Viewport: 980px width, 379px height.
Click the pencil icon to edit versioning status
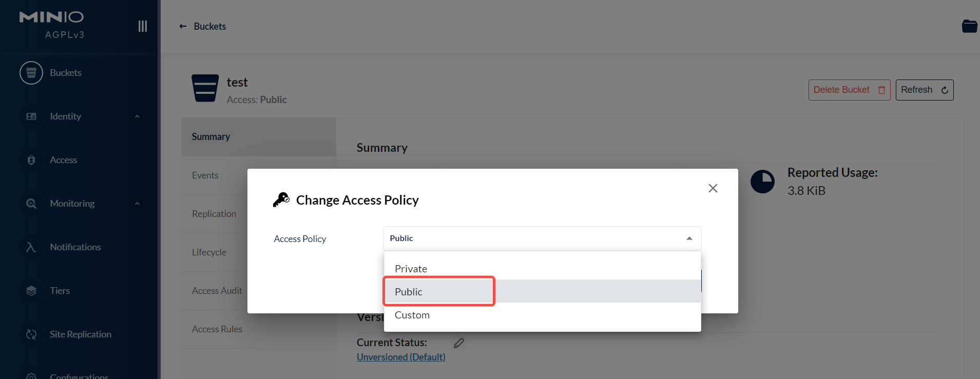459,343
